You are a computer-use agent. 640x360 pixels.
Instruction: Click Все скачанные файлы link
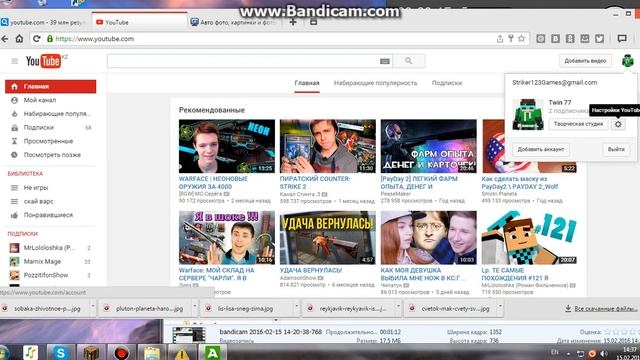click(x=602, y=309)
